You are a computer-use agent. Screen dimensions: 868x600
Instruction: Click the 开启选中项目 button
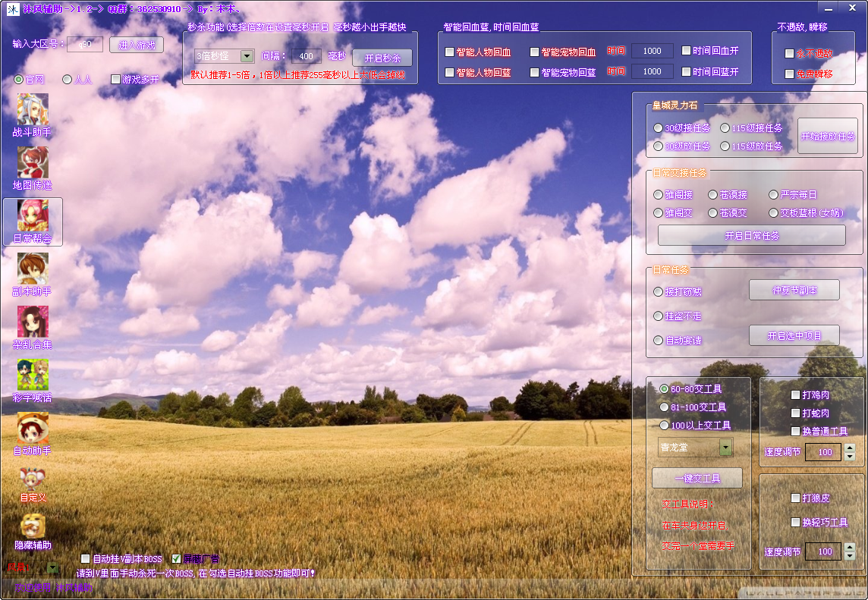click(x=794, y=335)
